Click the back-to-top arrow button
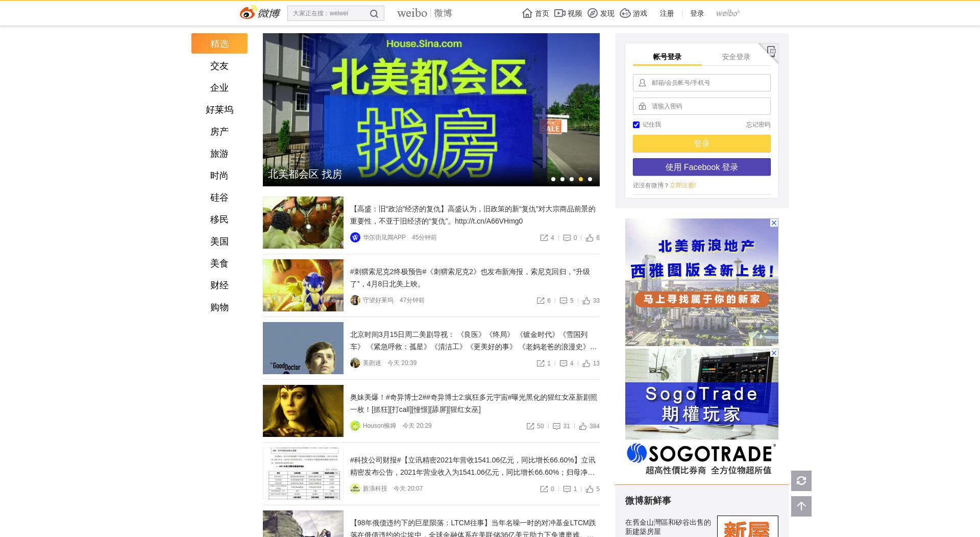Screen dimensions: 980x537 click(801, 506)
